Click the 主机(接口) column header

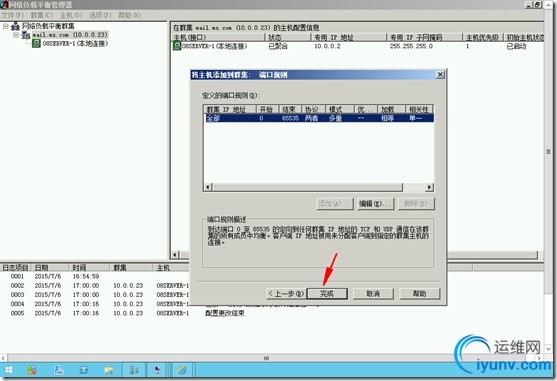coord(218,37)
